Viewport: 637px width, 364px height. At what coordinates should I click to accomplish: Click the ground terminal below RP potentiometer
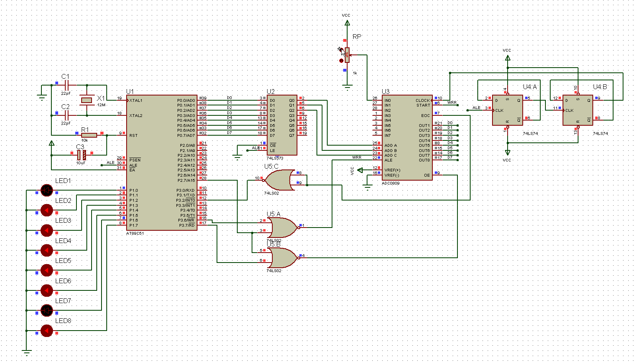coord(348,87)
